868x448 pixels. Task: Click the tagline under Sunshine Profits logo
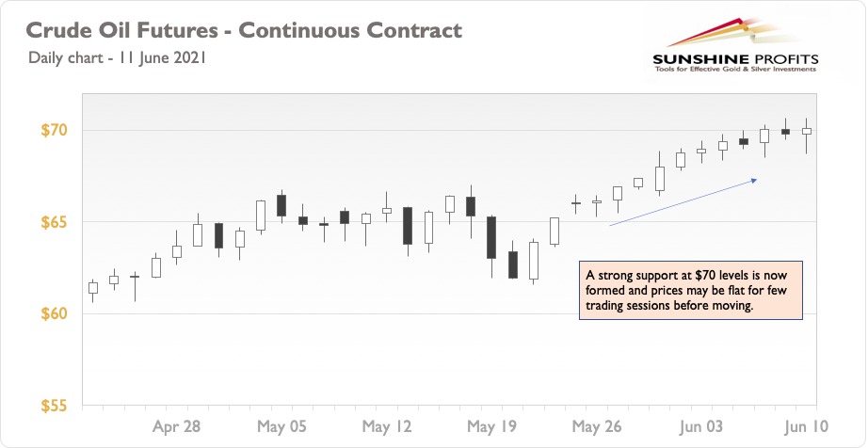click(735, 70)
